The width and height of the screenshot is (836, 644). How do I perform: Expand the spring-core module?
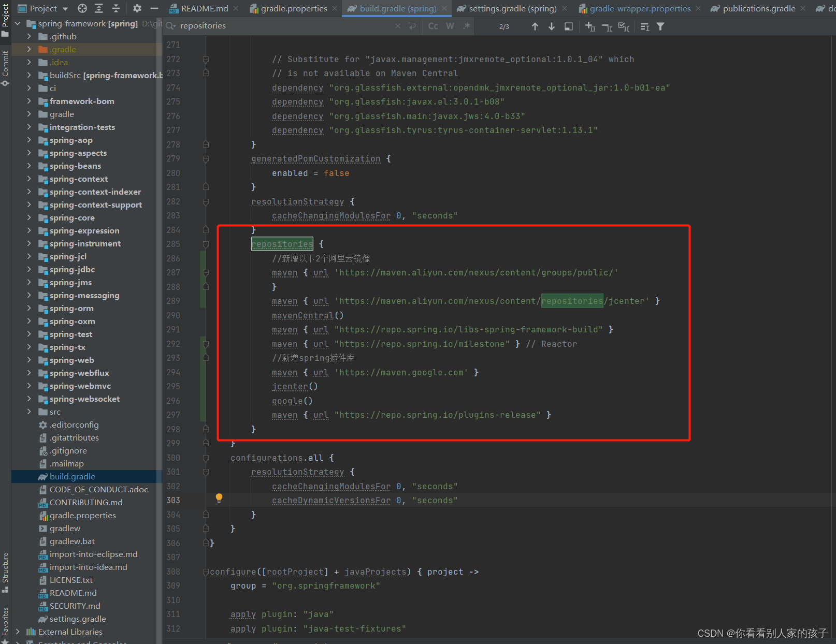coord(29,218)
